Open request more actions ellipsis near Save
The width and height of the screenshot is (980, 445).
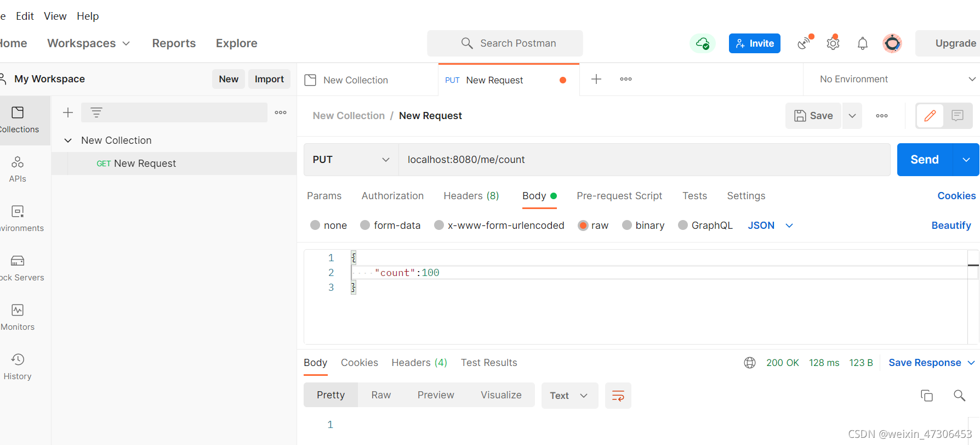click(x=882, y=116)
